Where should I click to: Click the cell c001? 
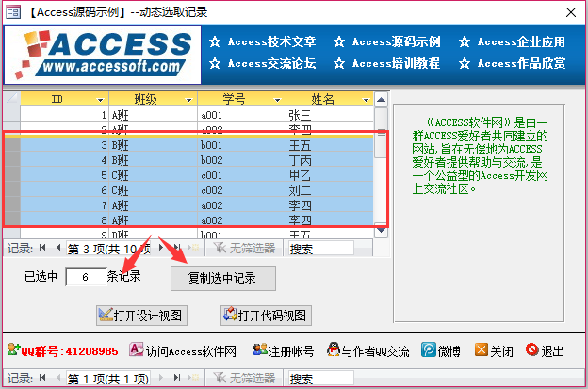tap(241, 174)
